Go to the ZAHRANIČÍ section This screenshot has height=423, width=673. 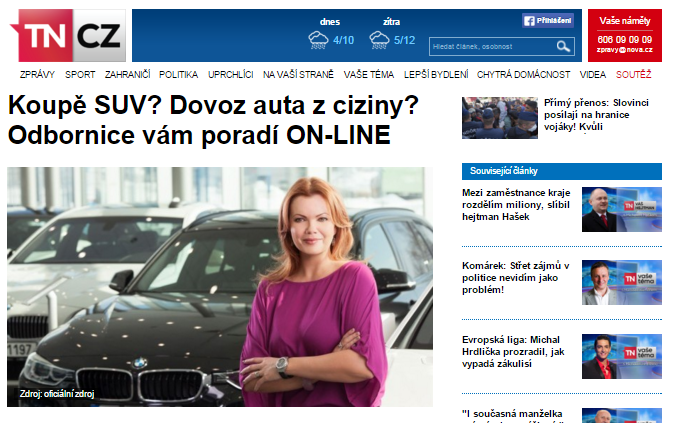pos(127,75)
